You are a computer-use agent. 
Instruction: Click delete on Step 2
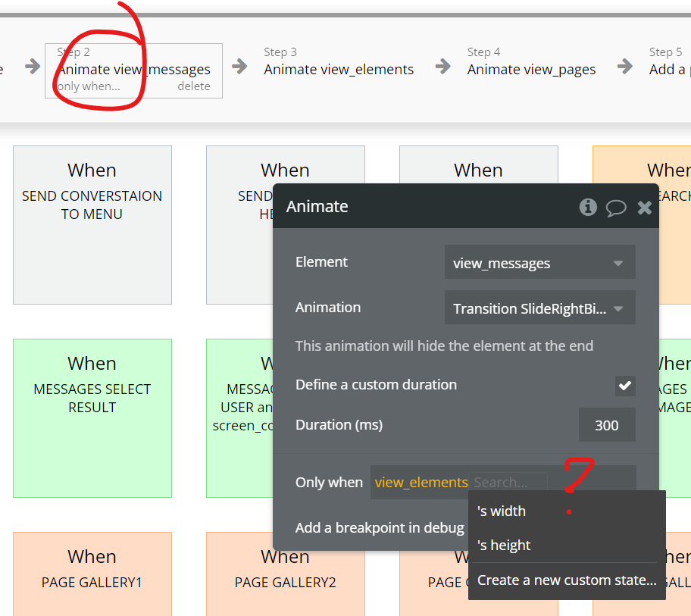(193, 86)
